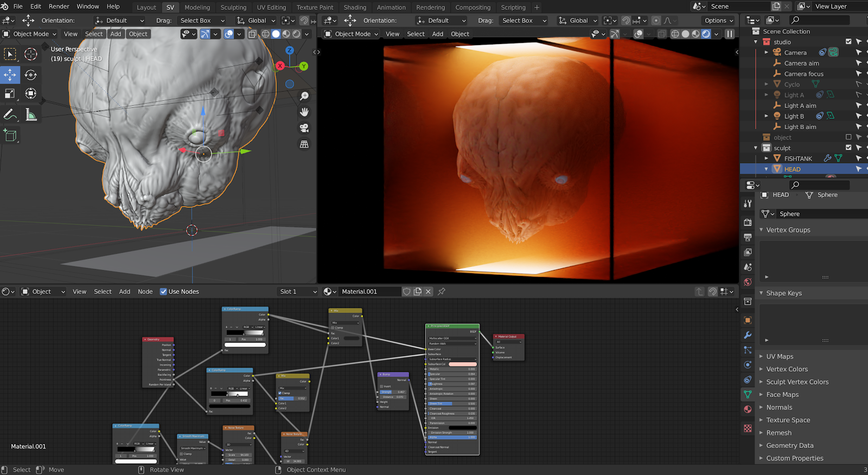The width and height of the screenshot is (868, 475).
Task: Open the Texture properties tab
Action: coord(748,428)
